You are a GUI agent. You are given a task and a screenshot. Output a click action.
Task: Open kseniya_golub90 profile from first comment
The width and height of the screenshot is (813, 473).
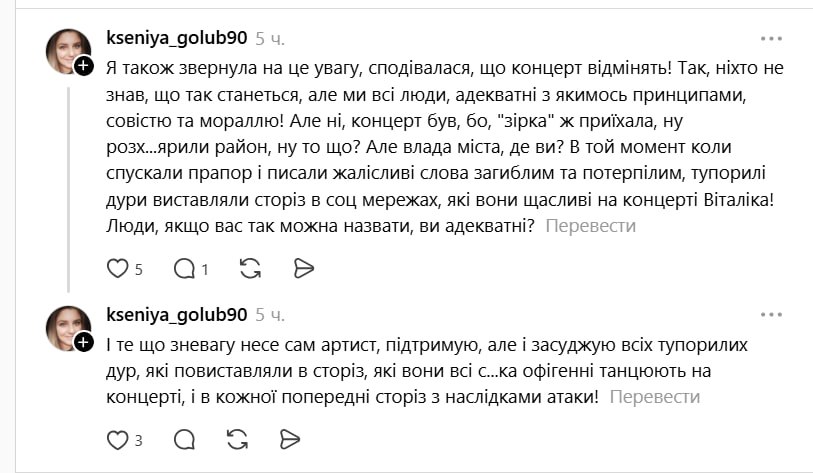pos(176,38)
